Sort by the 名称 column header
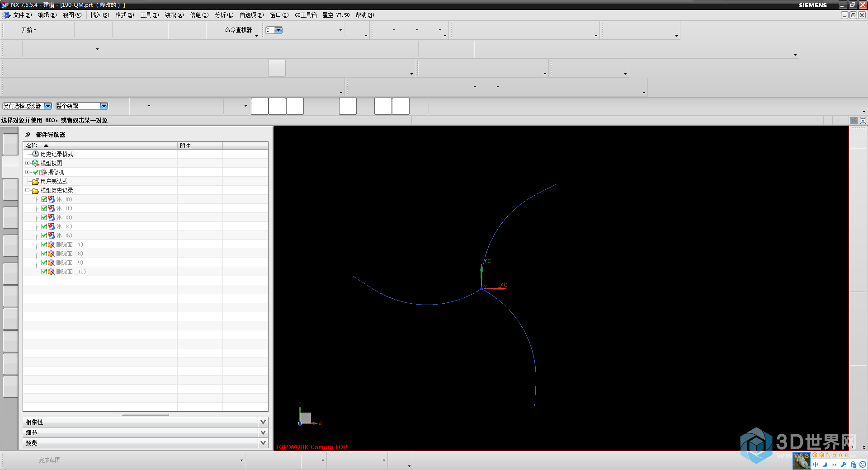This screenshot has height=470, width=868. pyautogui.click(x=100, y=146)
